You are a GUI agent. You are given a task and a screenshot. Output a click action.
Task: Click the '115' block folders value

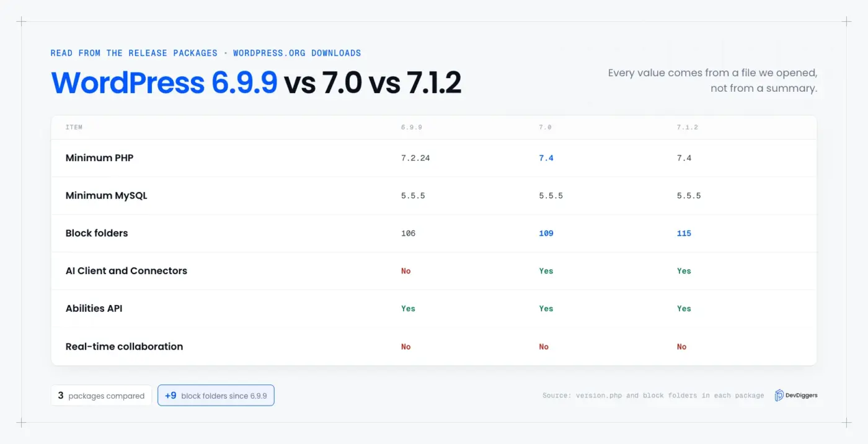point(684,234)
